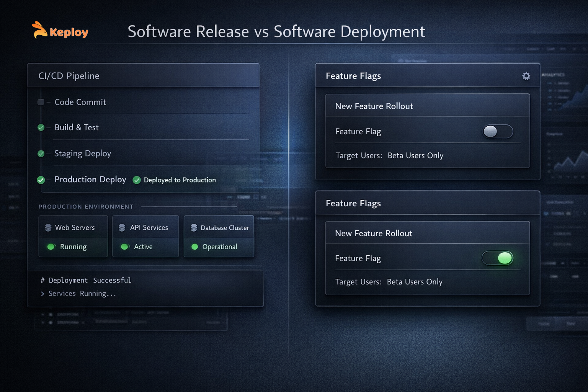This screenshot has width=588, height=392.
Task: Click the Code Commit status circle
Action: [x=41, y=102]
